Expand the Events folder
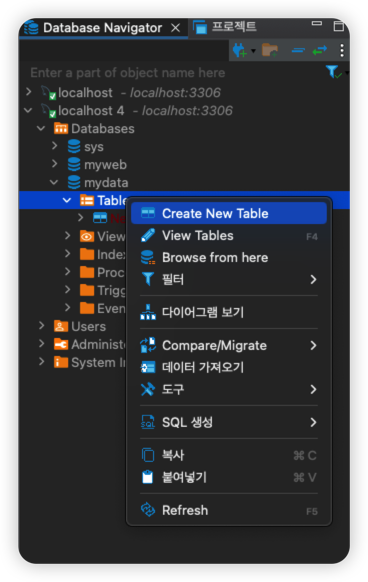This screenshot has width=368, height=582. coord(68,308)
